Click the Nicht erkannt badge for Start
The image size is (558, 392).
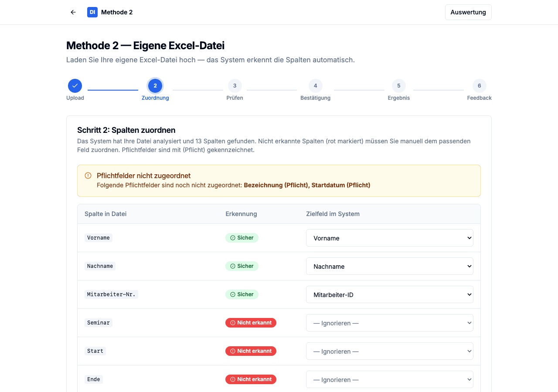pyautogui.click(x=251, y=351)
